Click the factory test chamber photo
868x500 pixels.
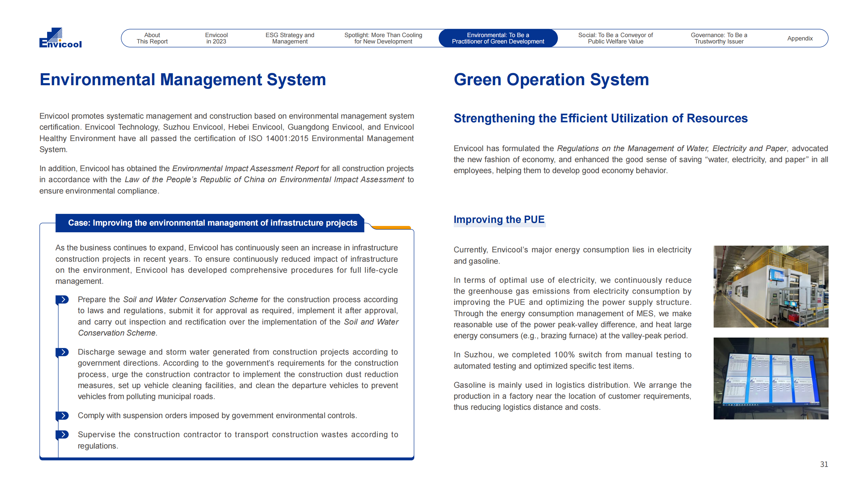pos(770,286)
